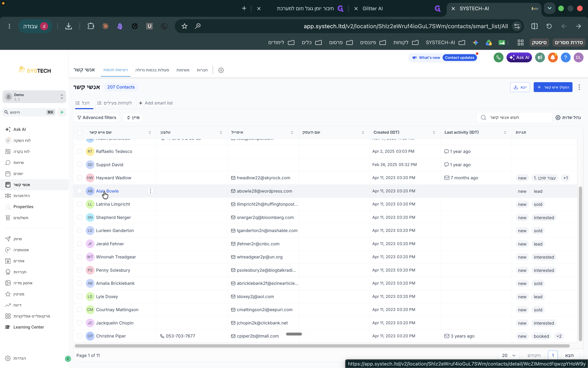588x368 pixels.
Task: Click the three-dot menu beside add contact button
Action: [579, 87]
